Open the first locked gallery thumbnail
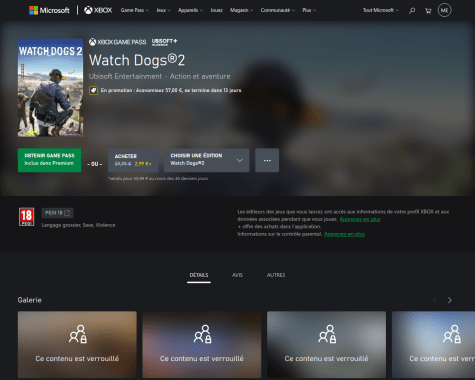The image size is (475, 380). pyautogui.click(x=77, y=345)
